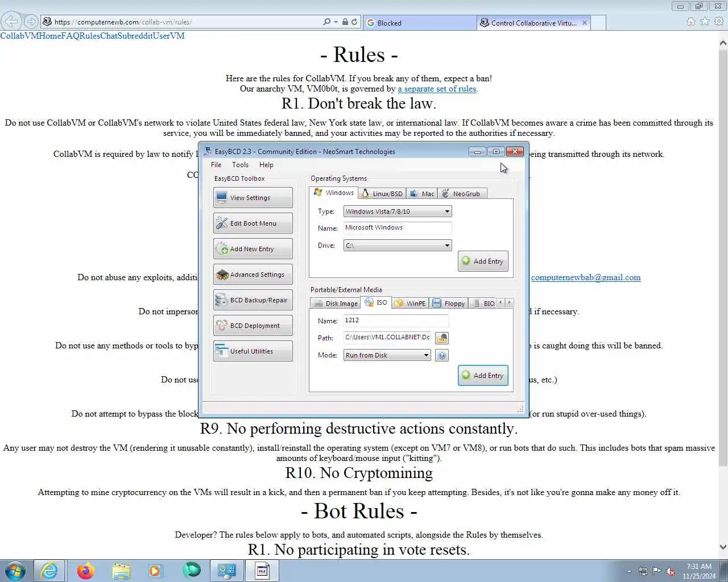Viewport: 728px width, 582px height.
Task: Open the Help menu in EasyBCD
Action: tap(266, 165)
